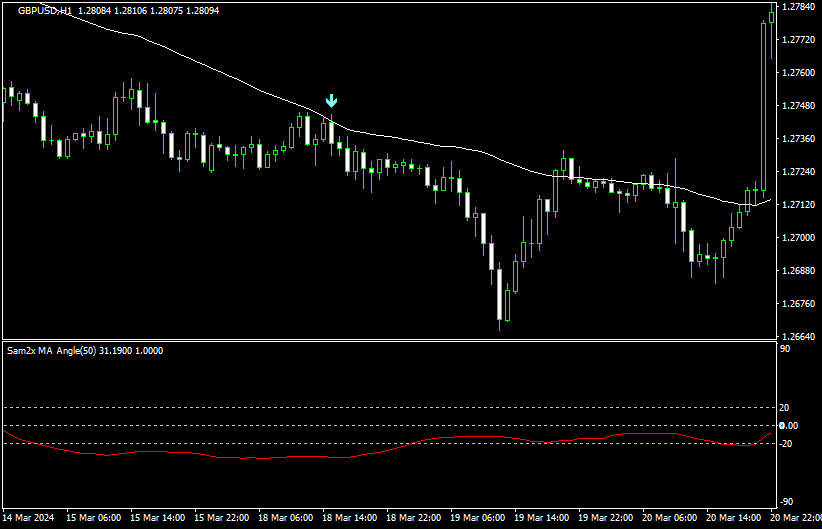Select the 19 Mar 06:00 time label
Viewport: 822px width, 529px height.
tap(478, 518)
